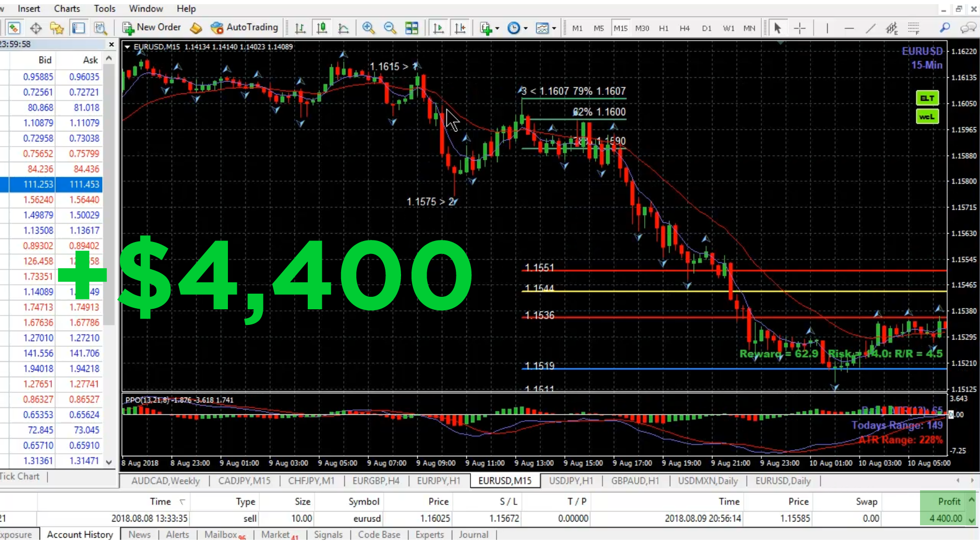Image resolution: width=980 pixels, height=544 pixels.
Task: Switch timeframe to M5
Action: pyautogui.click(x=599, y=28)
